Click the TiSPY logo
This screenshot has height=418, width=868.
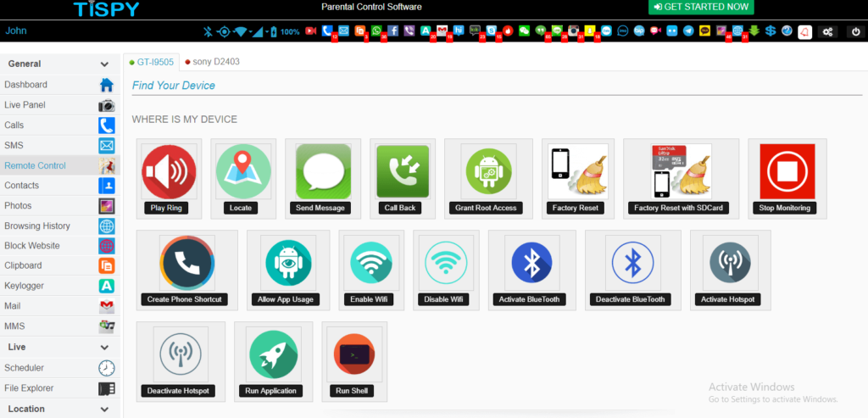(x=107, y=8)
